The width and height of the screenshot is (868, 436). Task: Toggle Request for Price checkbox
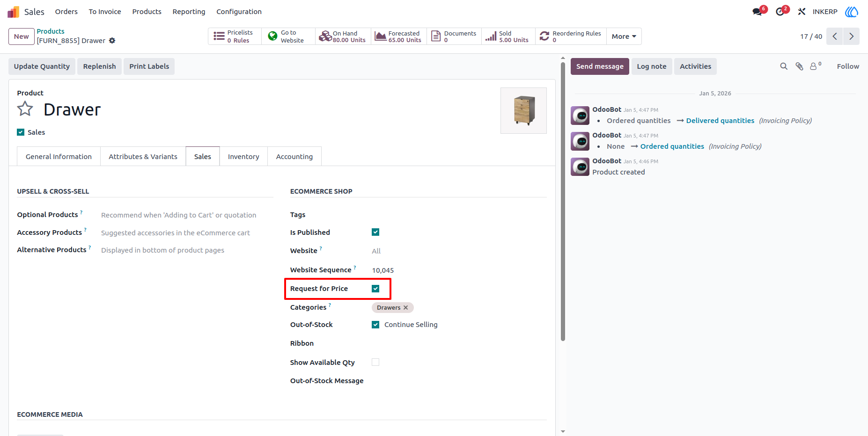(375, 289)
